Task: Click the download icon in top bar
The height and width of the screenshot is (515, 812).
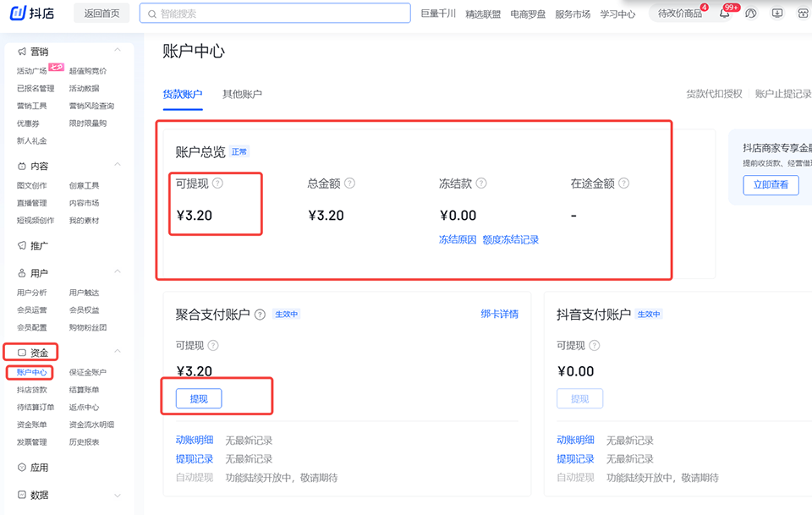Action: point(777,14)
